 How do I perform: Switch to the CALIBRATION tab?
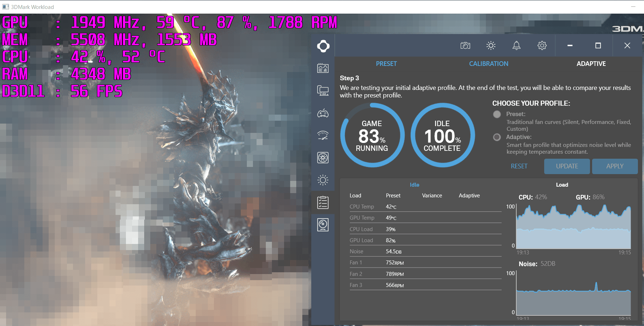[489, 64]
